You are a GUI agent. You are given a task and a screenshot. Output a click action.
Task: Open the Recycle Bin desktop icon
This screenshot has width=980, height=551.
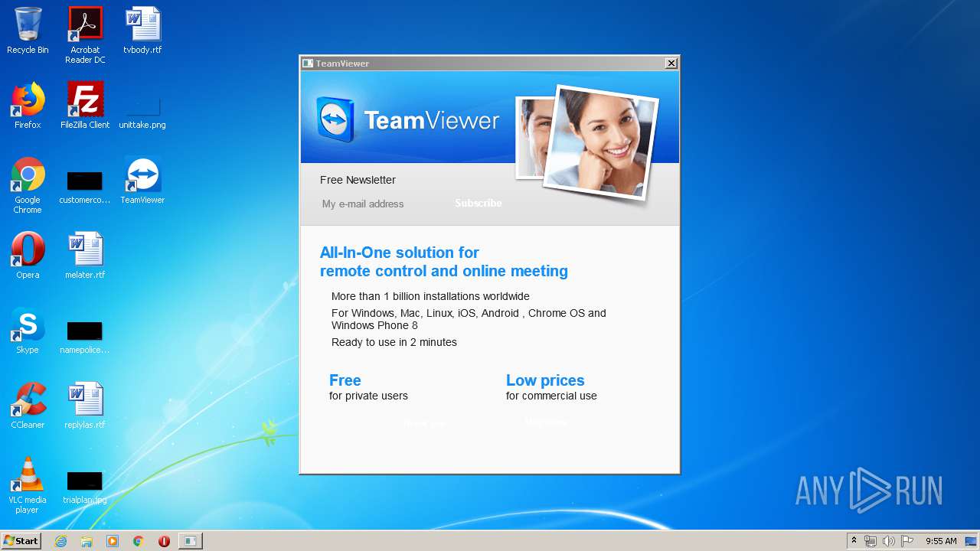pyautogui.click(x=28, y=31)
